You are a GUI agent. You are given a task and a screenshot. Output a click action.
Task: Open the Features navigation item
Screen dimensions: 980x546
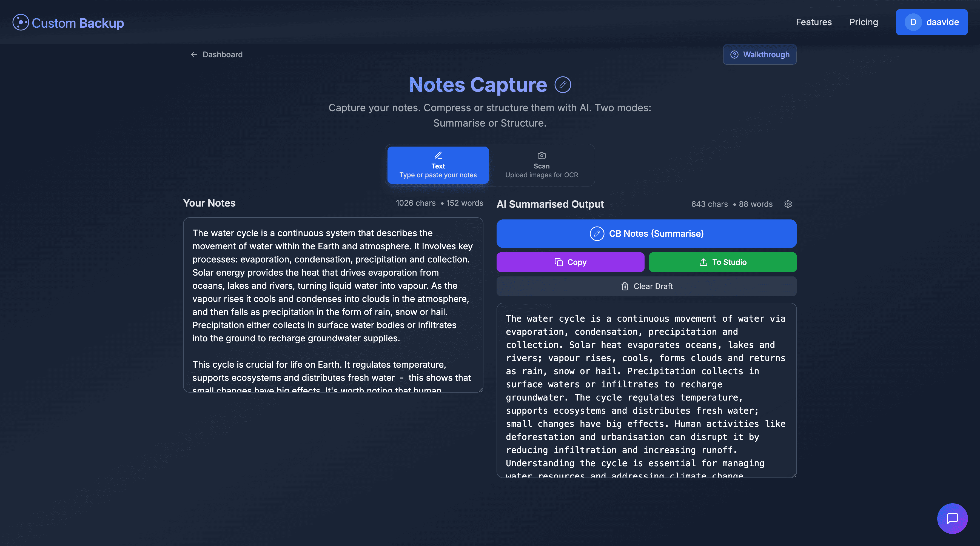click(x=814, y=22)
